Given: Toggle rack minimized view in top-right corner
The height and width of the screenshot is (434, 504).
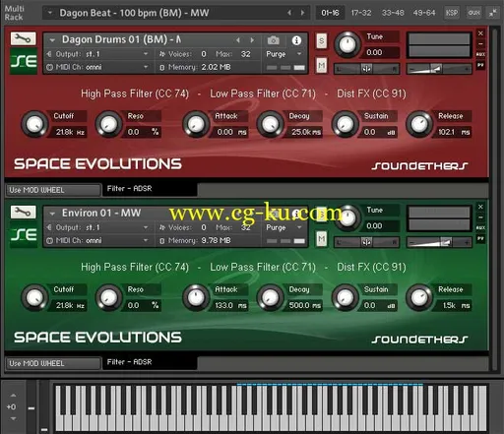Looking at the screenshot, I should (492, 13).
